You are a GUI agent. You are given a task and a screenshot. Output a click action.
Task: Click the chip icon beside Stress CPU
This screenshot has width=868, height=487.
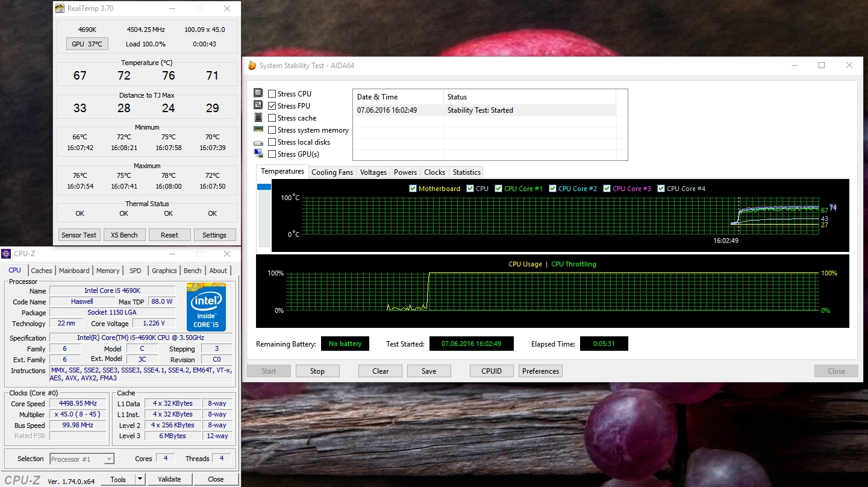pyautogui.click(x=258, y=93)
